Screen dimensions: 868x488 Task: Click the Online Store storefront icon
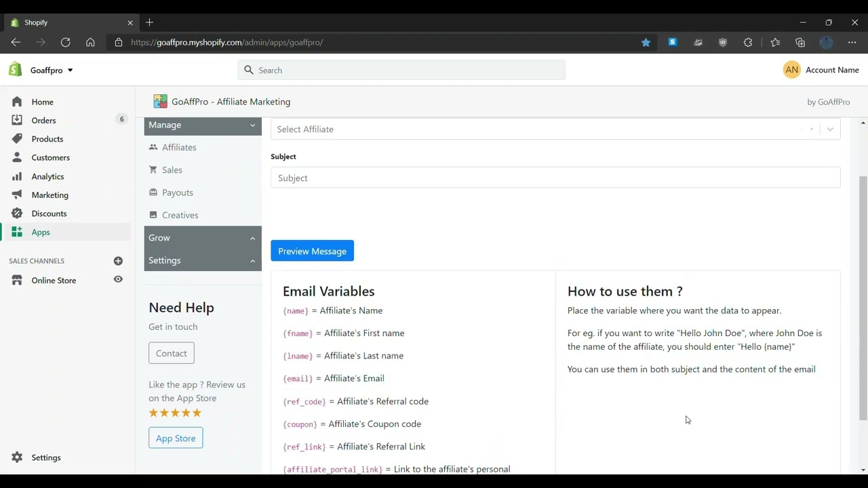pos(17,280)
